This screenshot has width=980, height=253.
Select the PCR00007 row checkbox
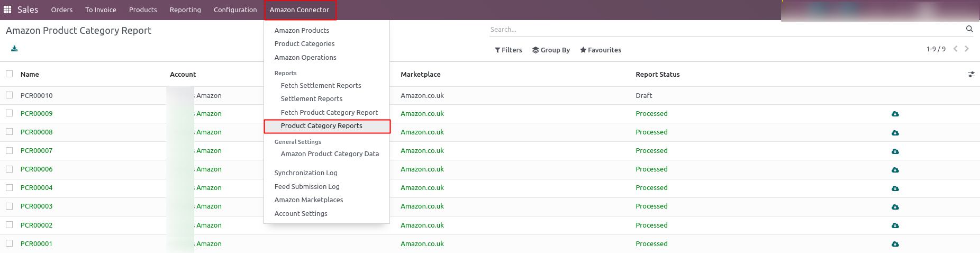(9, 150)
